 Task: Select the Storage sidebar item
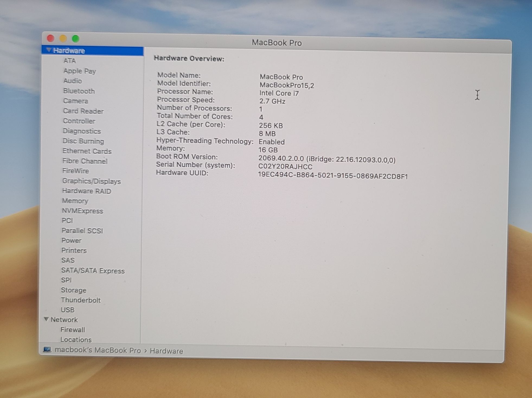[x=73, y=290]
